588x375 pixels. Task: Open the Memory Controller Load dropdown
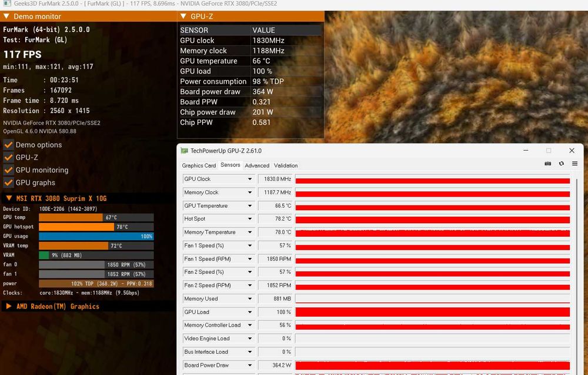pos(250,325)
